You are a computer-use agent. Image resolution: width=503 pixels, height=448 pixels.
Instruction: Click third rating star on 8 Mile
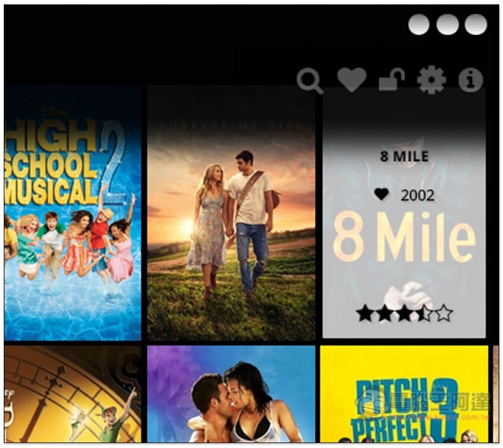click(404, 314)
